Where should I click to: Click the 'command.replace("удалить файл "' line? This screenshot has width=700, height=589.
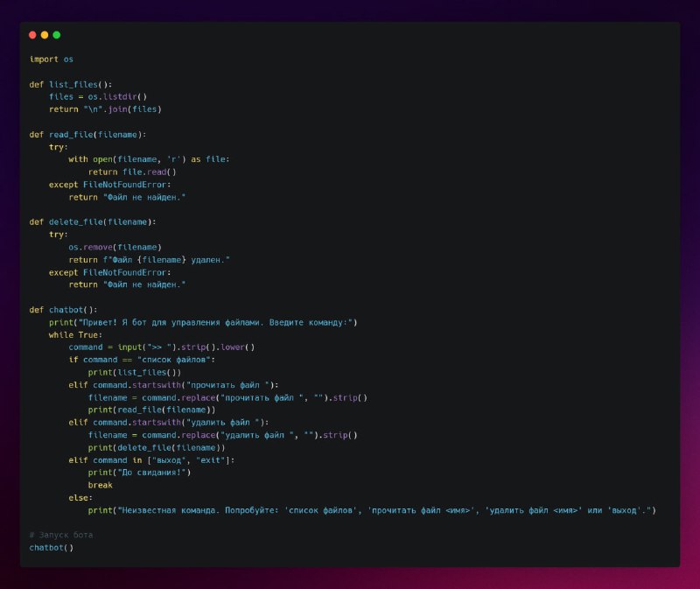(223, 435)
